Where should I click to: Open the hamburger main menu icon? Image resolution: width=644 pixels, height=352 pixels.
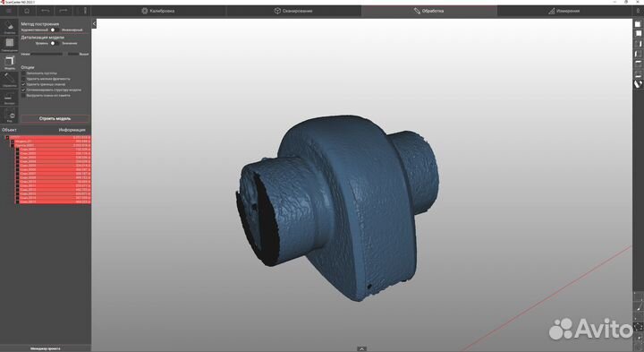point(9,11)
